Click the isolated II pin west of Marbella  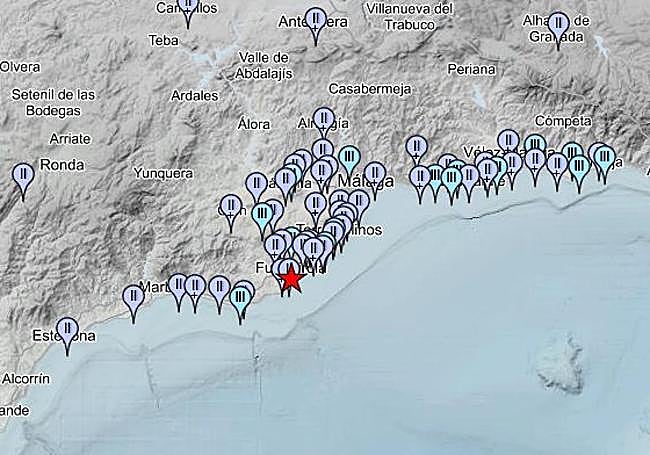click(x=133, y=297)
